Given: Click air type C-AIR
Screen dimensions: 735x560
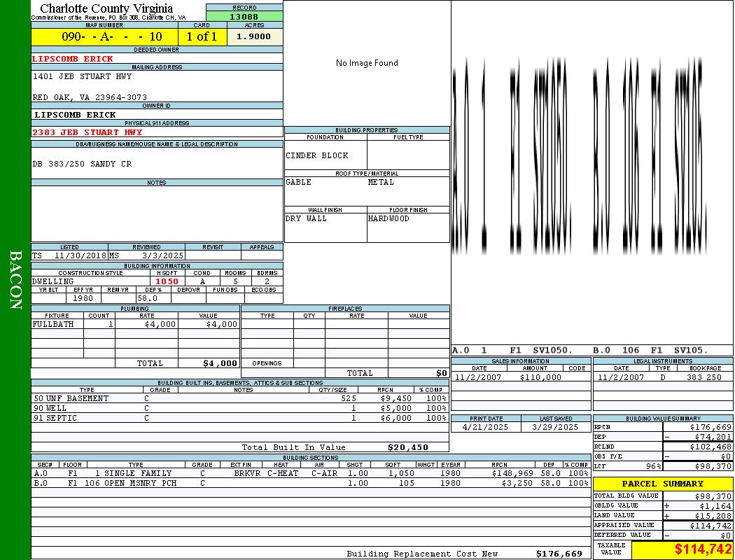Looking at the screenshot, I should coord(324,474).
